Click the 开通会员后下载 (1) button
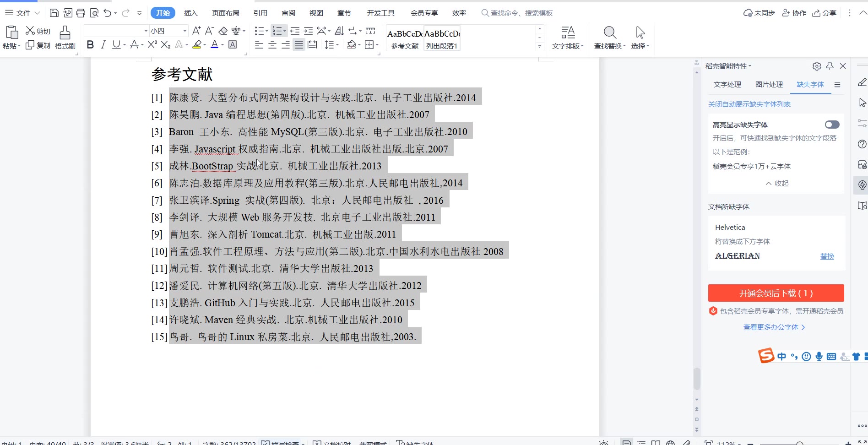This screenshot has width=868, height=445. coord(776,293)
